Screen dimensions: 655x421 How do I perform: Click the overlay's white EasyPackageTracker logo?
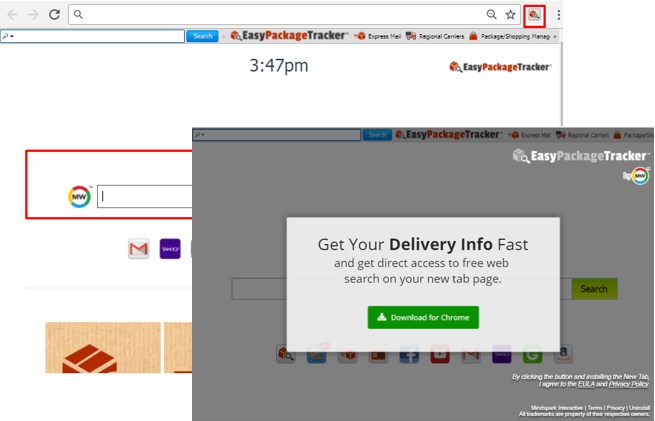tap(581, 156)
